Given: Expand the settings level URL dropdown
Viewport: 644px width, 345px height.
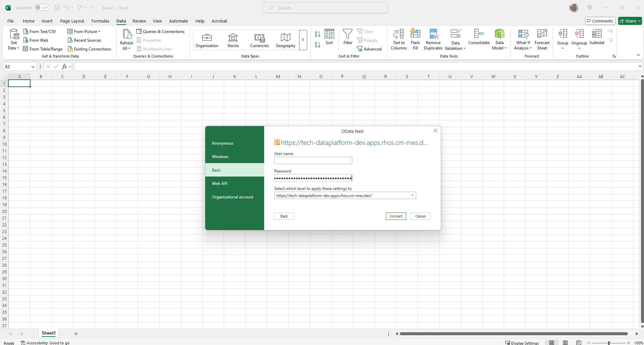Looking at the screenshot, I should pos(412,195).
